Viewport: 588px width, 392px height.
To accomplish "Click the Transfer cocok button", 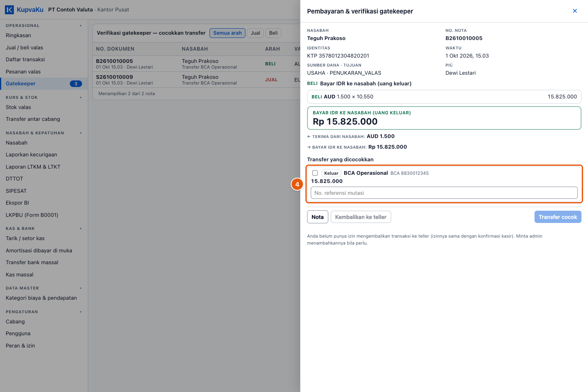I will [558, 217].
